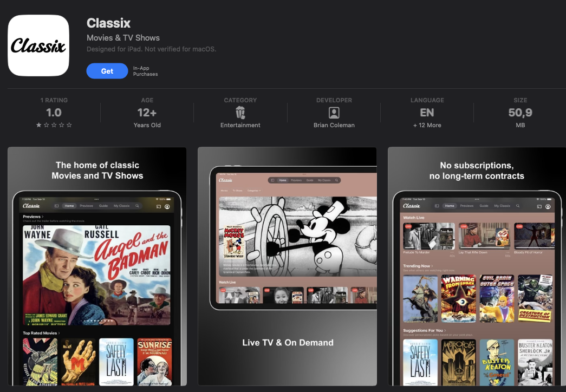Show the + 12 More languages
This screenshot has height=392, width=566.
click(427, 125)
